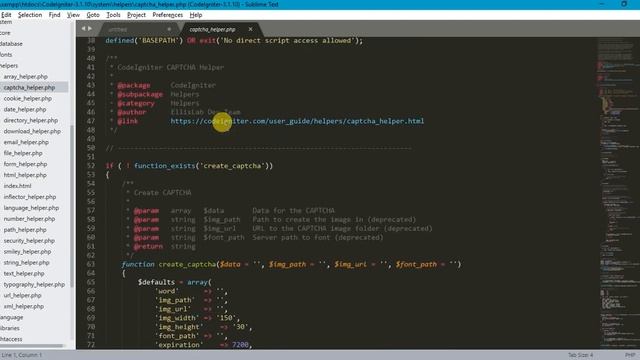Select the .htaccess file in sidebar
This screenshot has height=360, width=640.
point(11,339)
